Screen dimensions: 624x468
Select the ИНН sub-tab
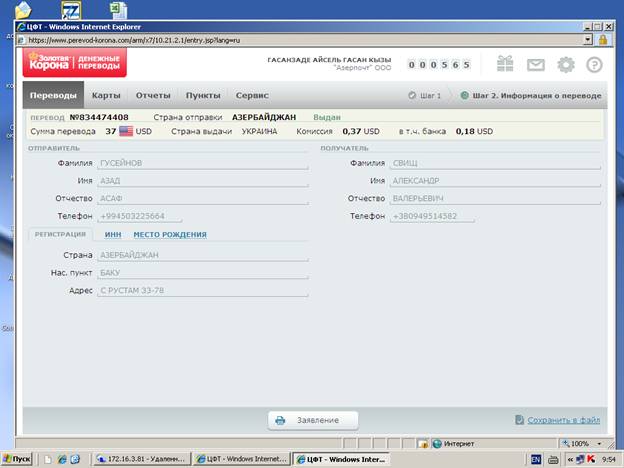pyautogui.click(x=113, y=235)
